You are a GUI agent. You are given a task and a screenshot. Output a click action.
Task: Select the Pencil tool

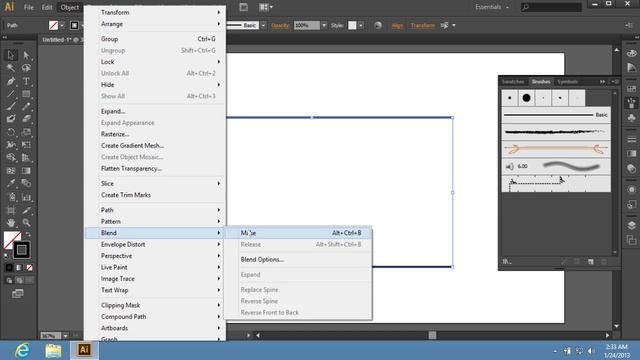point(26,107)
